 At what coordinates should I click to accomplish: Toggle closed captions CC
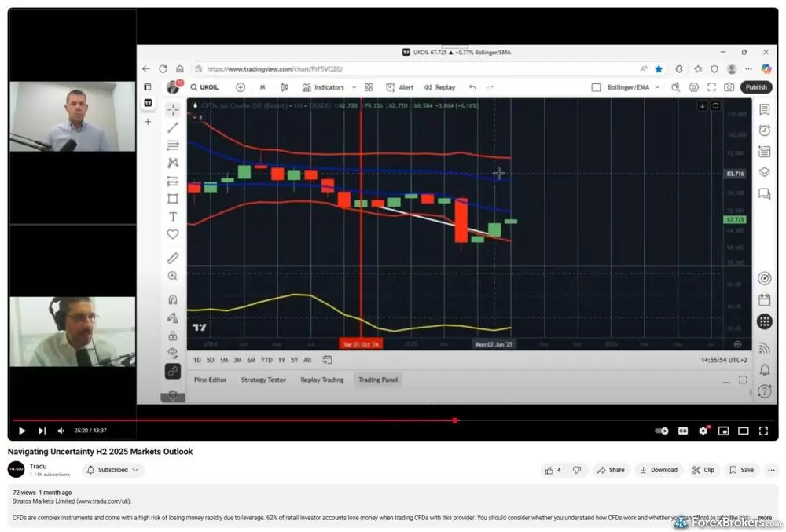(683, 431)
